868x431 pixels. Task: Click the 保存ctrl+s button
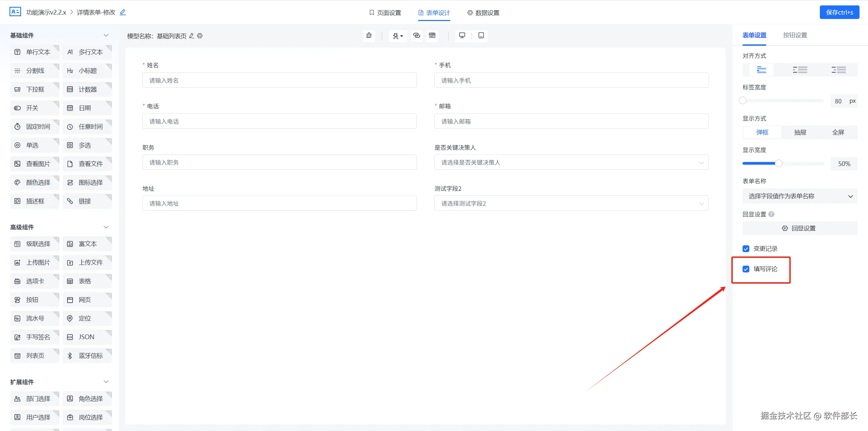(x=839, y=13)
